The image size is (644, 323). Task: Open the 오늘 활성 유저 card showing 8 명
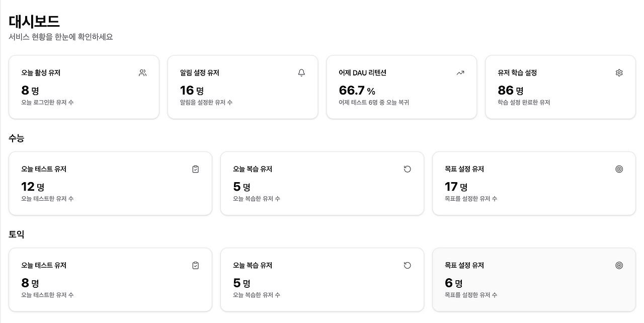click(x=84, y=87)
